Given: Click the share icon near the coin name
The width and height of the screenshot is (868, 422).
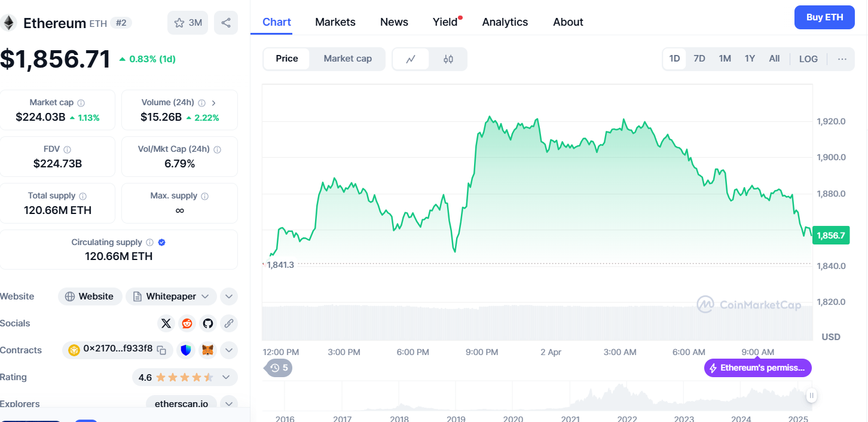Looking at the screenshot, I should tap(225, 22).
